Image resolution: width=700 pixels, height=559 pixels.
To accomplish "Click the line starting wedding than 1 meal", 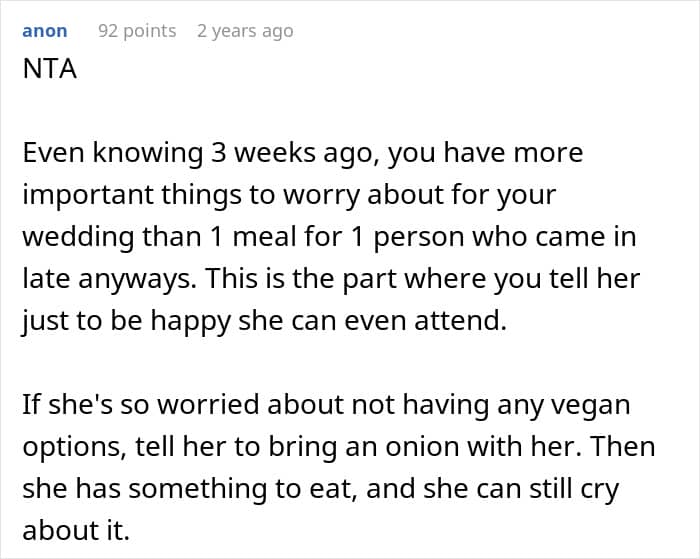I will click(x=329, y=237).
